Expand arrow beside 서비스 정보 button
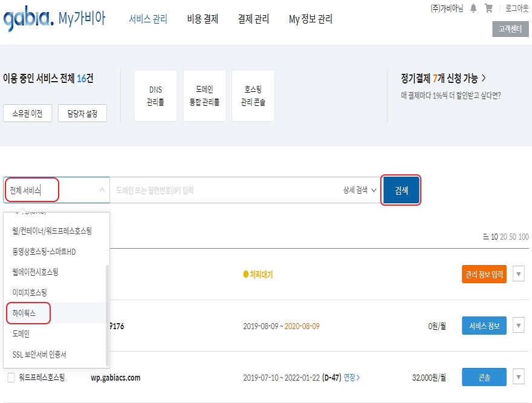The image size is (532, 403). point(518,326)
